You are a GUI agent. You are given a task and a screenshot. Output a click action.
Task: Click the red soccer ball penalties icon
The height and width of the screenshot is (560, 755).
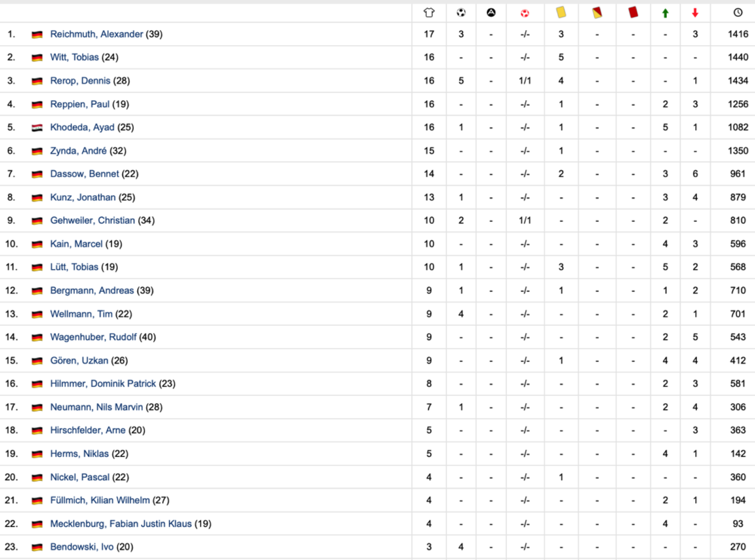[x=525, y=13]
